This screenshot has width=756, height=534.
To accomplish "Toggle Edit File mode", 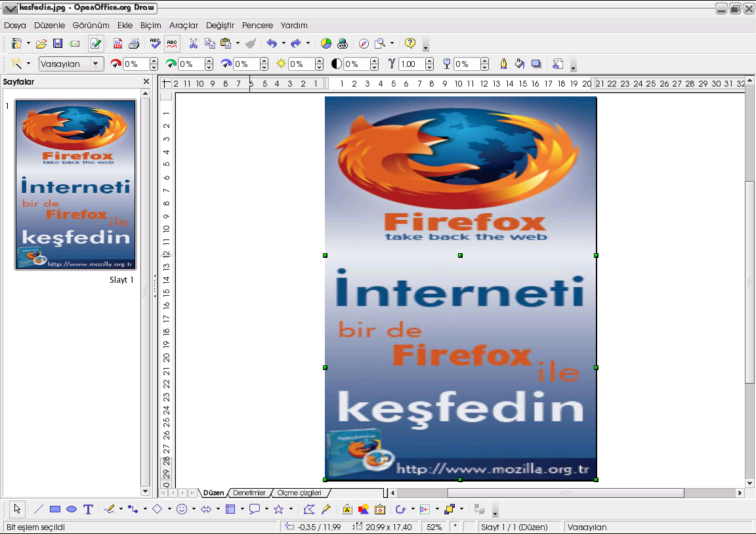I will click(x=96, y=44).
